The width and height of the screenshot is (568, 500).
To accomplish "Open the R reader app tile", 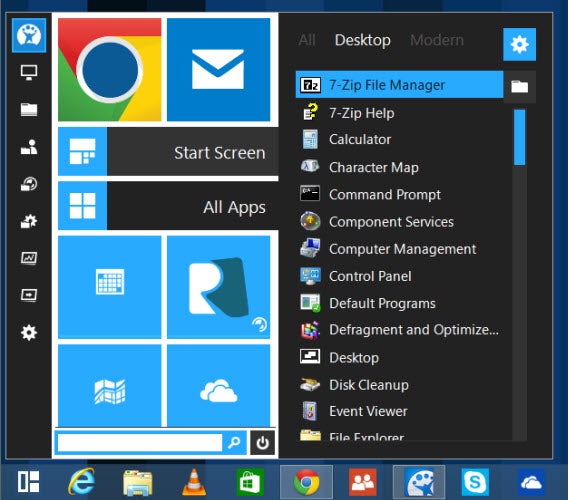I will coord(218,287).
